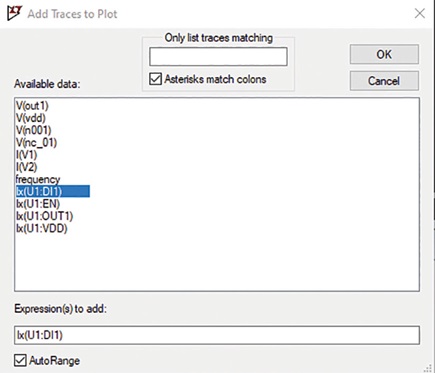This screenshot has width=435, height=373.
Task: Disable the AutoRange checkbox
Action: point(20,360)
